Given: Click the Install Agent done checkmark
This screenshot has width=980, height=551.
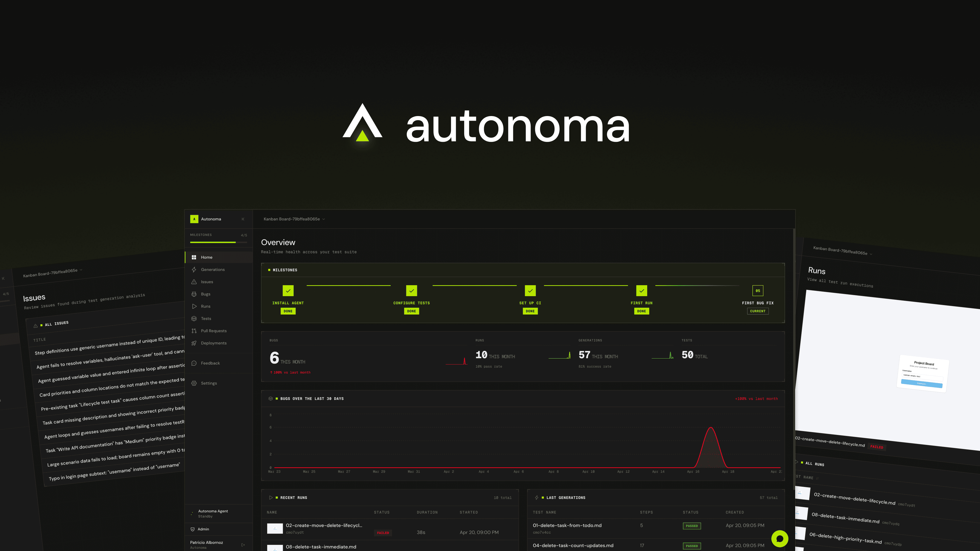Looking at the screenshot, I should click(x=288, y=291).
